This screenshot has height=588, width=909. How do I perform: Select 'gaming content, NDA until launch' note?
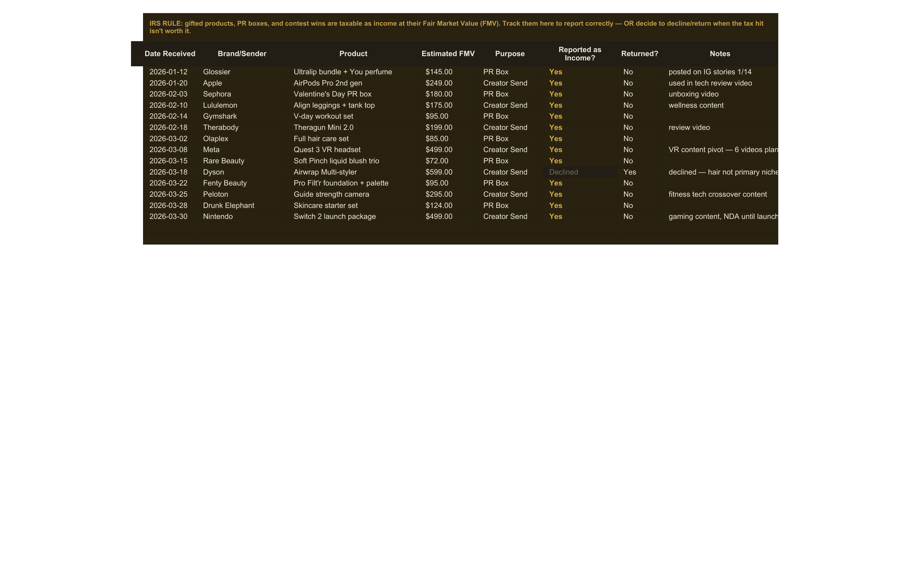click(720, 216)
